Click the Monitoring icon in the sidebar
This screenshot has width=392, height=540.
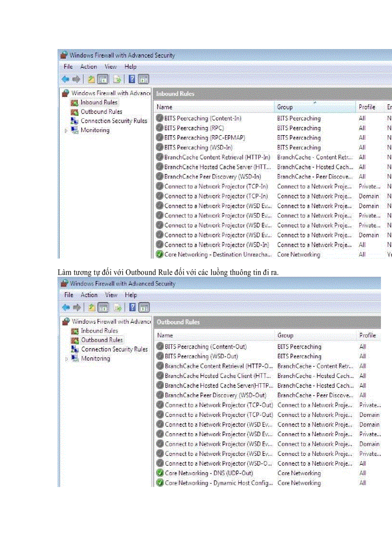click(x=75, y=130)
